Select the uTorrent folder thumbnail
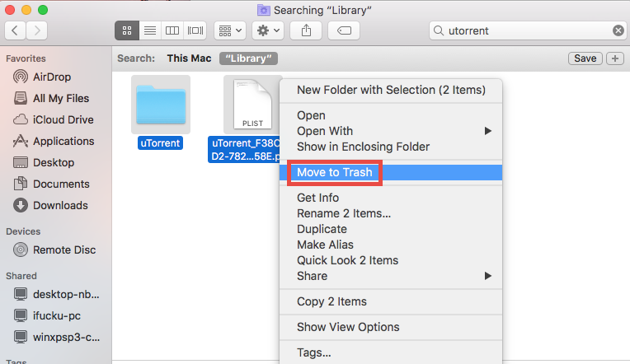 (x=161, y=105)
